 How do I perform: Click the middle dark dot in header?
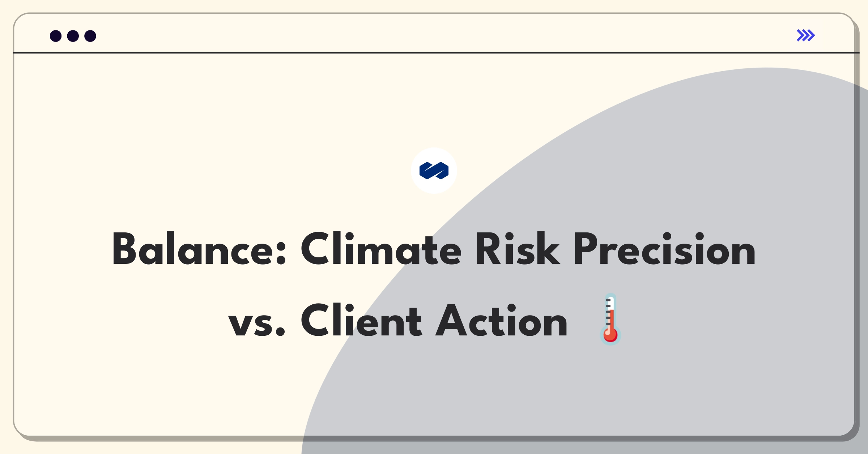click(73, 36)
